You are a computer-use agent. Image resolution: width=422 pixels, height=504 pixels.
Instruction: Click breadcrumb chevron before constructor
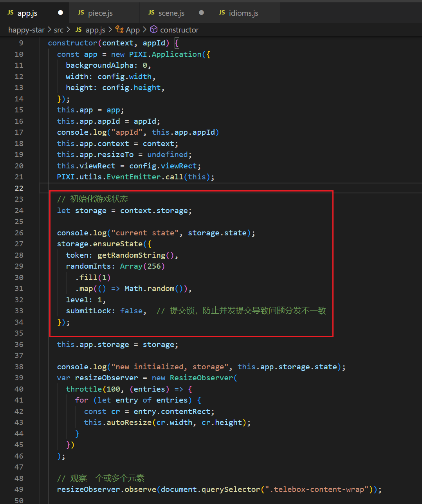coord(145,30)
